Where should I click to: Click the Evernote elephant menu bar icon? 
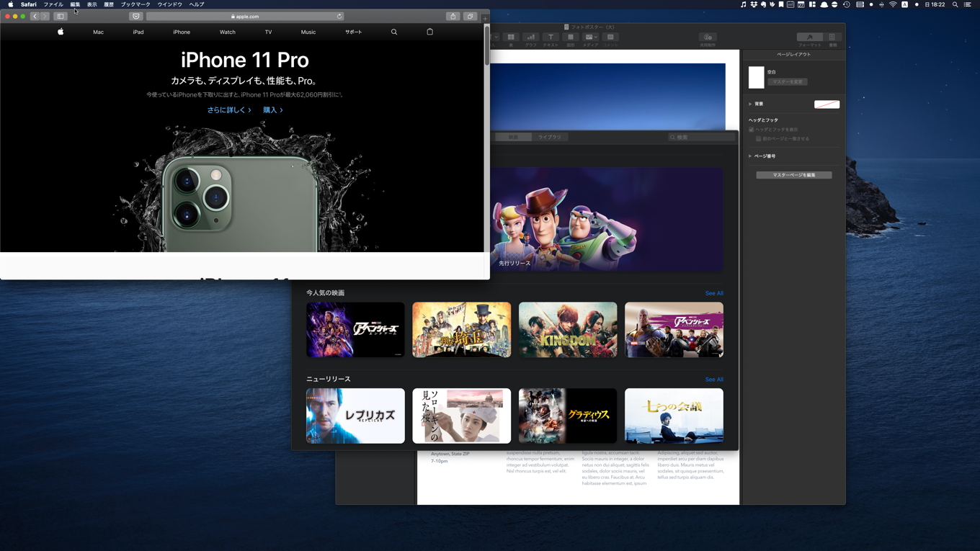763,4
